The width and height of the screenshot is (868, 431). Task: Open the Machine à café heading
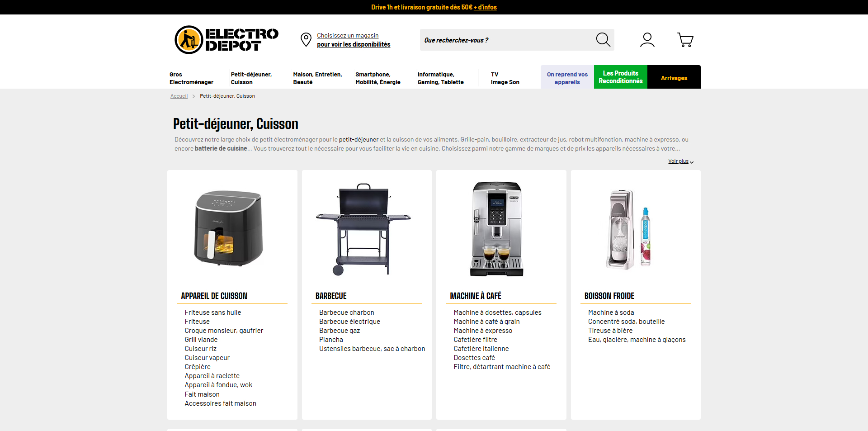pyautogui.click(x=476, y=296)
